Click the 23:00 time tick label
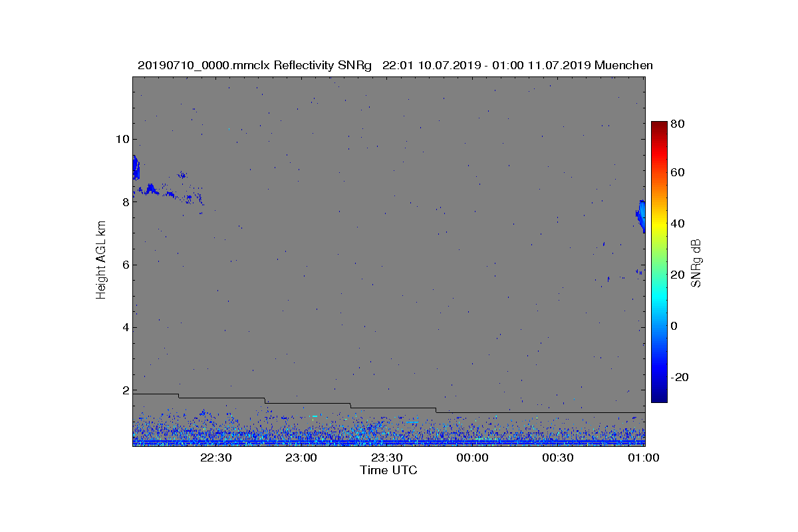Image resolution: width=798 pixels, height=532 pixels. [301, 458]
